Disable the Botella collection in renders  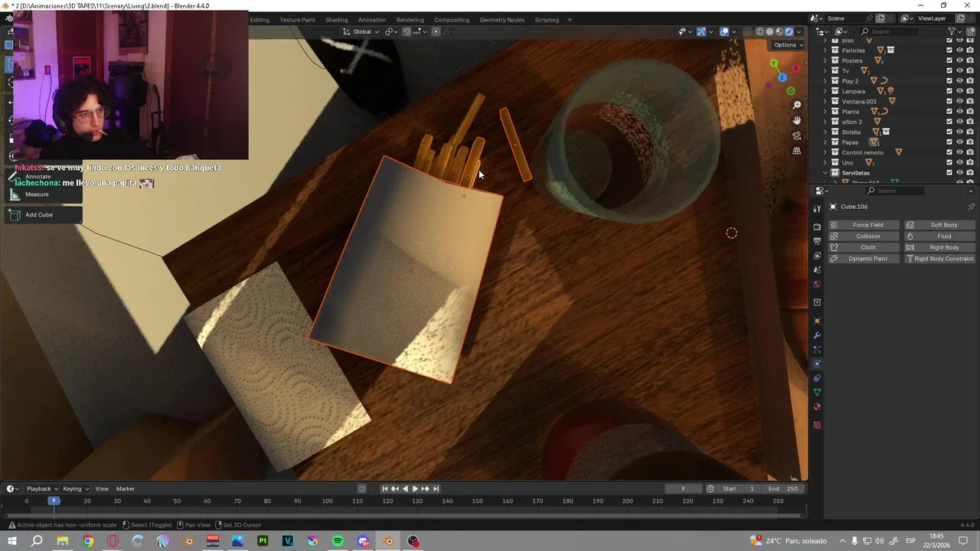(970, 132)
